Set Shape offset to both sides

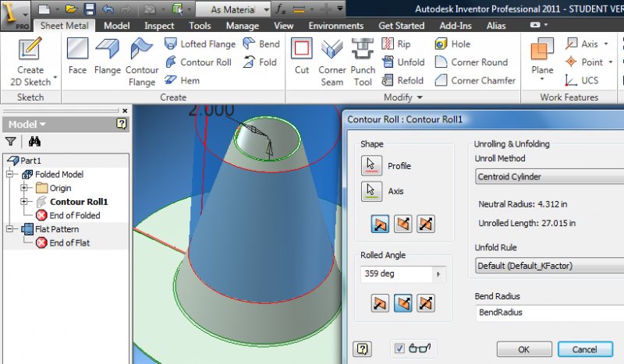click(425, 224)
